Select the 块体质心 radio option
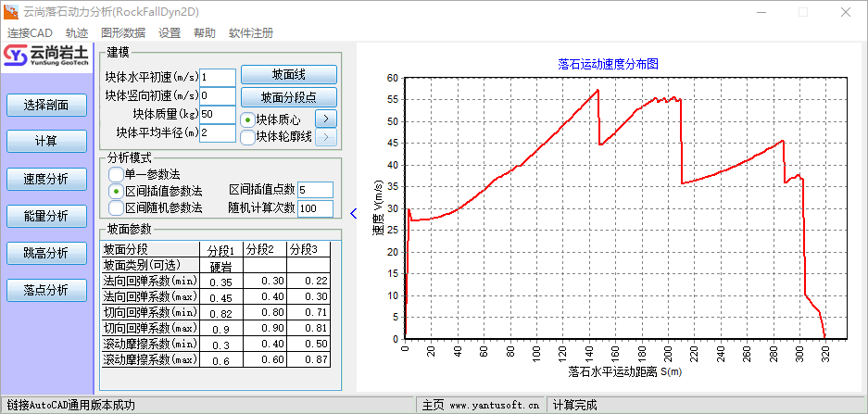 248,119
